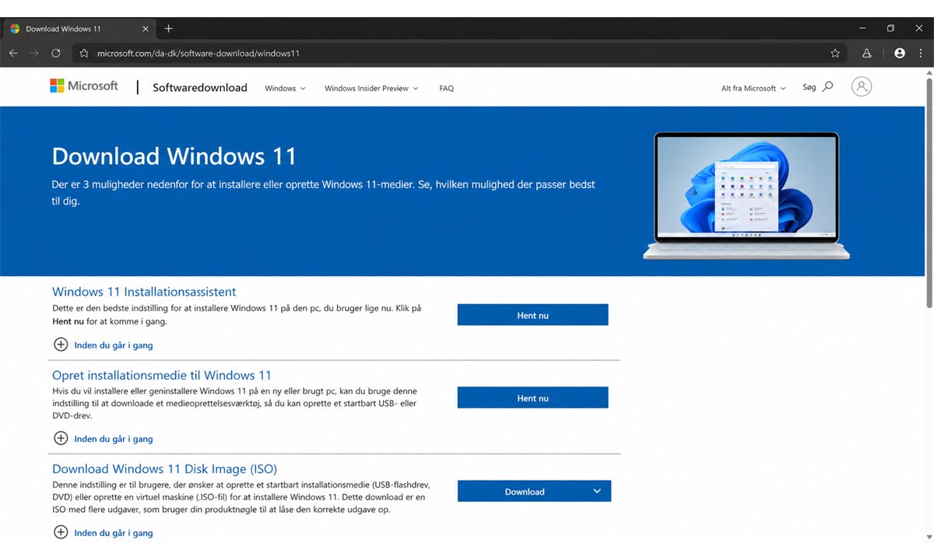The height and width of the screenshot is (560, 934).
Task: Click the Søg search magnifier
Action: click(827, 87)
